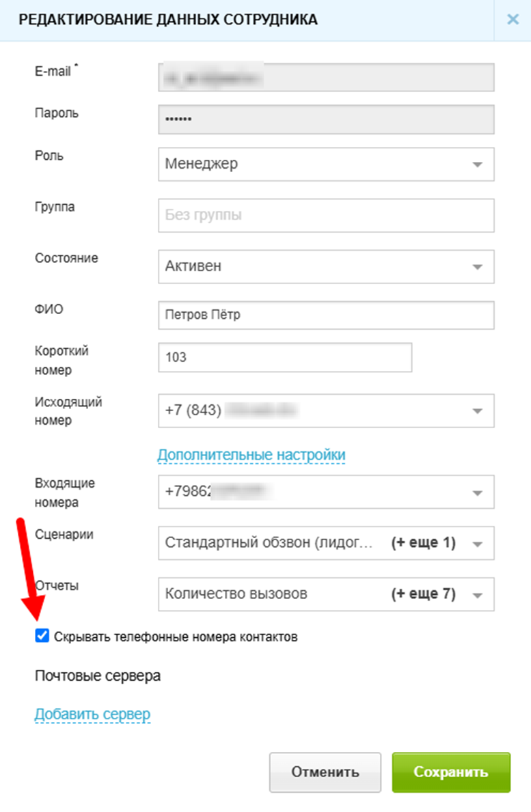531x812 pixels.
Task: Expand the Состояние dropdown arrow
Action: tap(478, 266)
